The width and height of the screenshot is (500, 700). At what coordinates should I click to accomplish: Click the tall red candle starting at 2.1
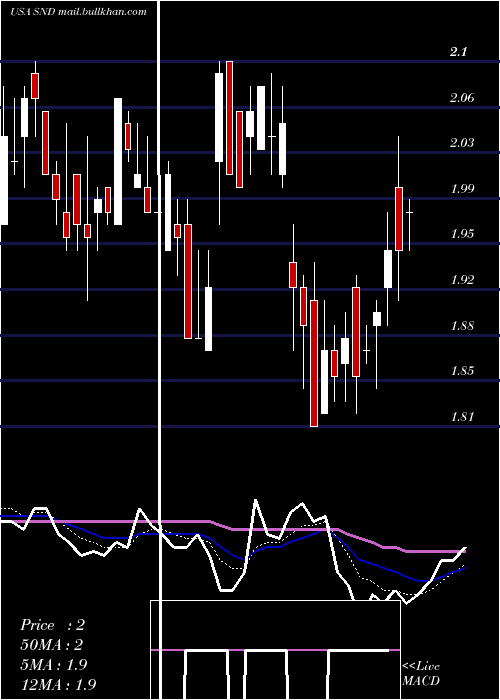coord(229,118)
